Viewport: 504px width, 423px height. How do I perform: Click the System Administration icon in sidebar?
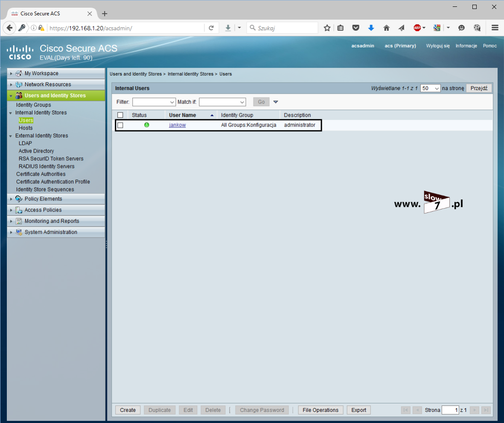19,232
